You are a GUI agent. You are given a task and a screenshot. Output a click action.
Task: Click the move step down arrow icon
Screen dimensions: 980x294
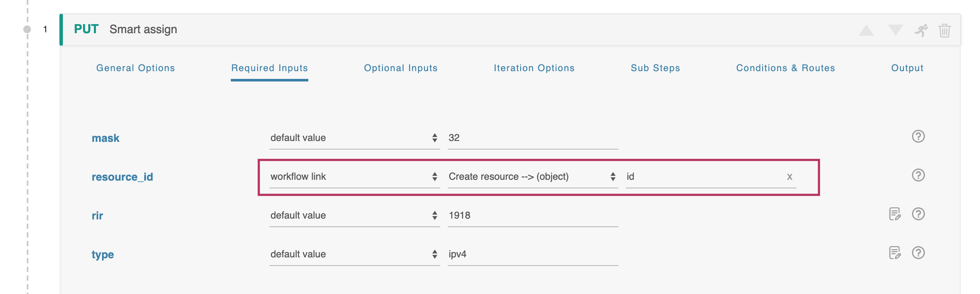[x=895, y=30]
